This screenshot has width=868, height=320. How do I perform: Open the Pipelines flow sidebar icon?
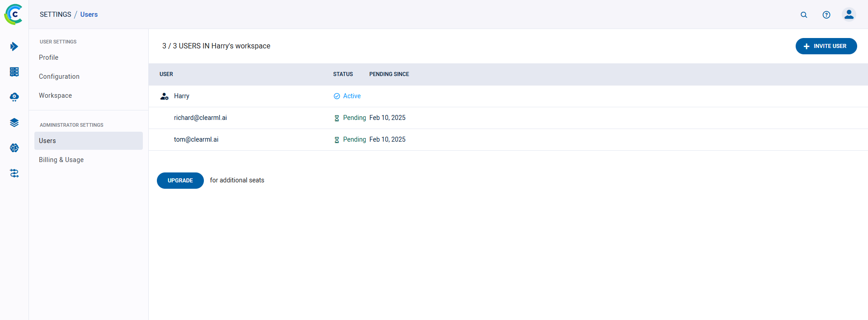(x=14, y=173)
